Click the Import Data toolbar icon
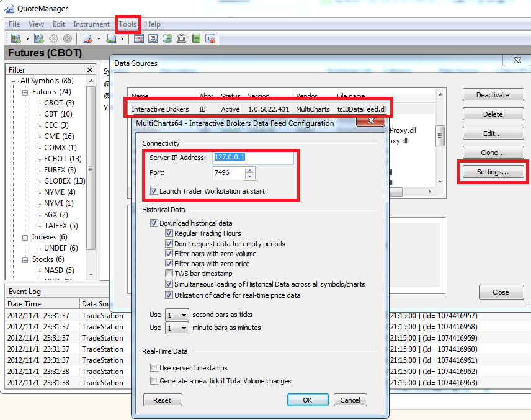Image resolution: width=531 pixels, height=420 pixels. pos(111,38)
